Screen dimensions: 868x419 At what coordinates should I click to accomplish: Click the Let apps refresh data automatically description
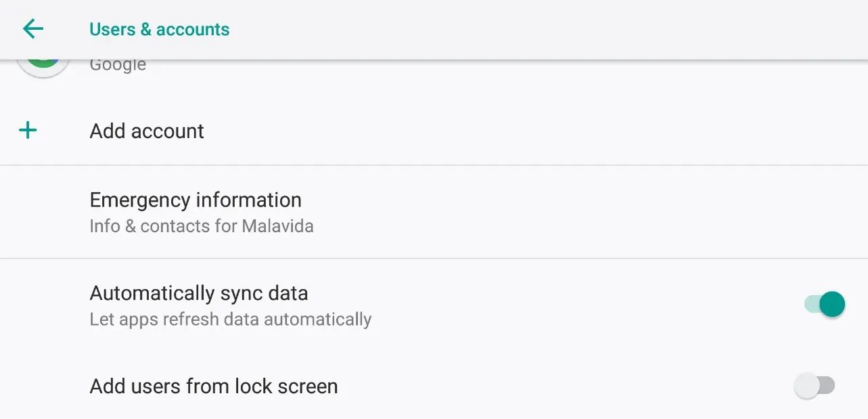click(230, 319)
